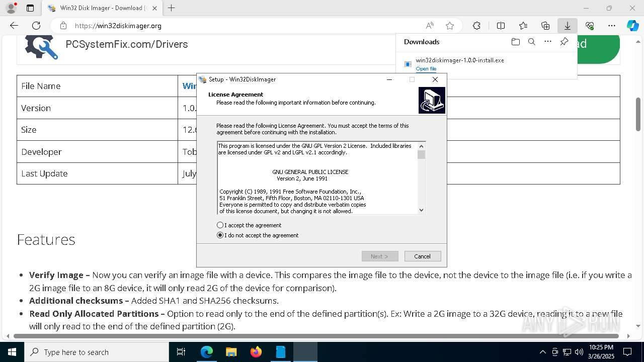
Task: Click the gear-wrench PCSystemFix logo
Action: pyautogui.click(x=41, y=46)
